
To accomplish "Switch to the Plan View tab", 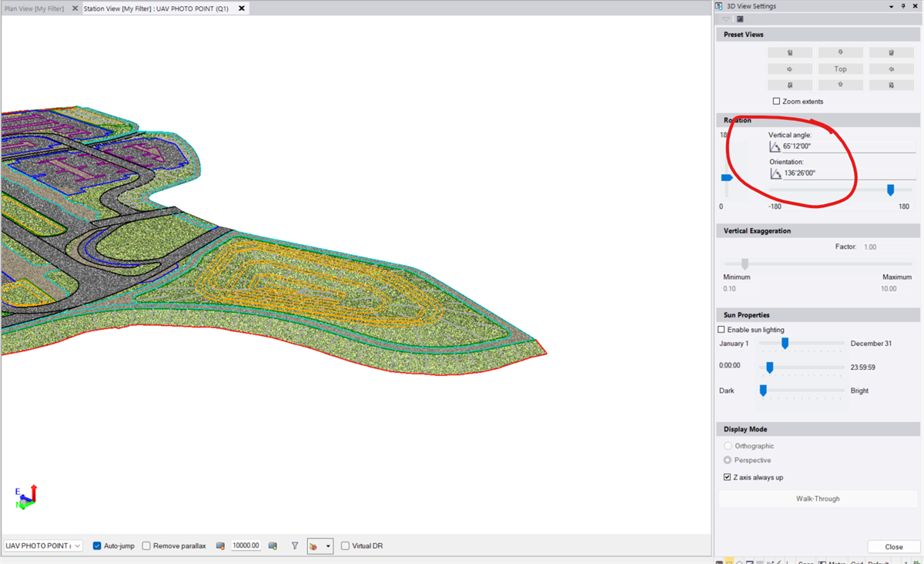I will coord(35,8).
